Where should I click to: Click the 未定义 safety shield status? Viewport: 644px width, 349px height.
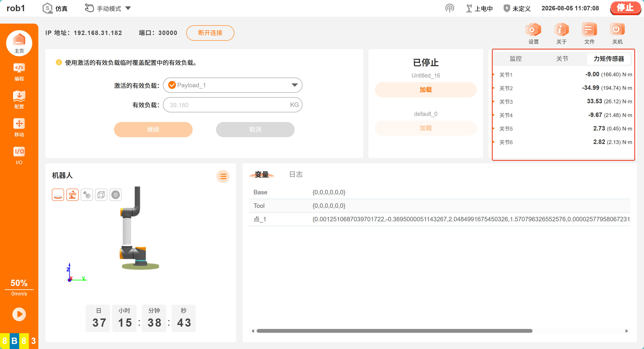[x=517, y=8]
